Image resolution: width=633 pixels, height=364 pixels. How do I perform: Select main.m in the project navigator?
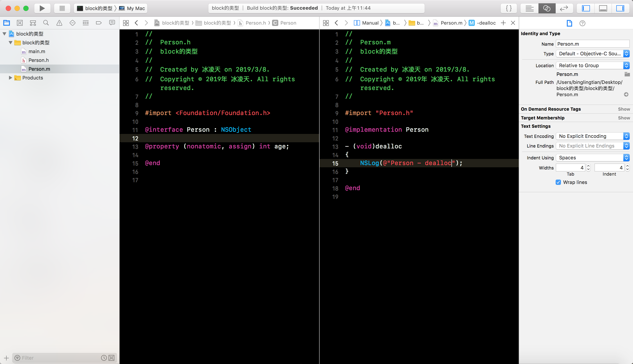pos(37,52)
